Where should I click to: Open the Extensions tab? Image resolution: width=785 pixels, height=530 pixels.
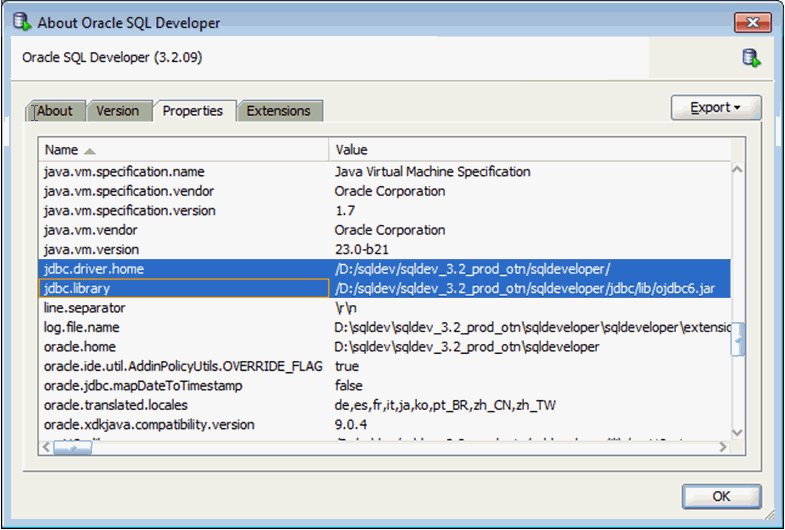click(x=279, y=111)
